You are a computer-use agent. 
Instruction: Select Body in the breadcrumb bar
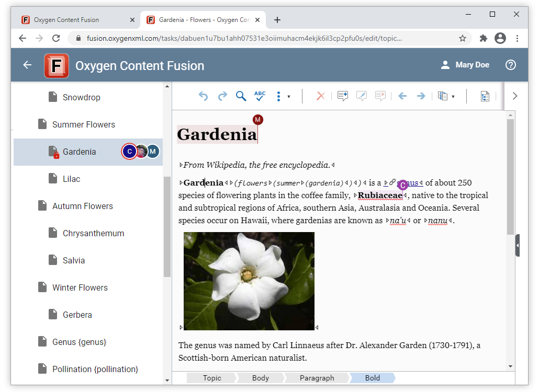pyautogui.click(x=261, y=378)
